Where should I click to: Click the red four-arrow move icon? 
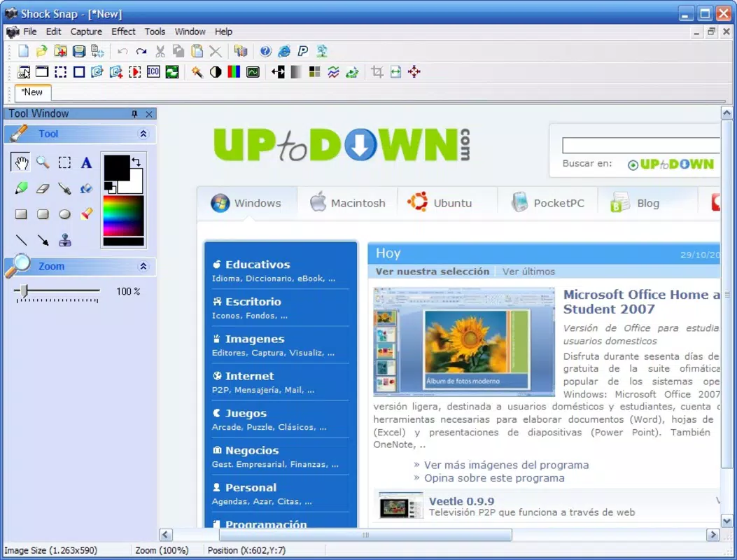[x=414, y=72]
